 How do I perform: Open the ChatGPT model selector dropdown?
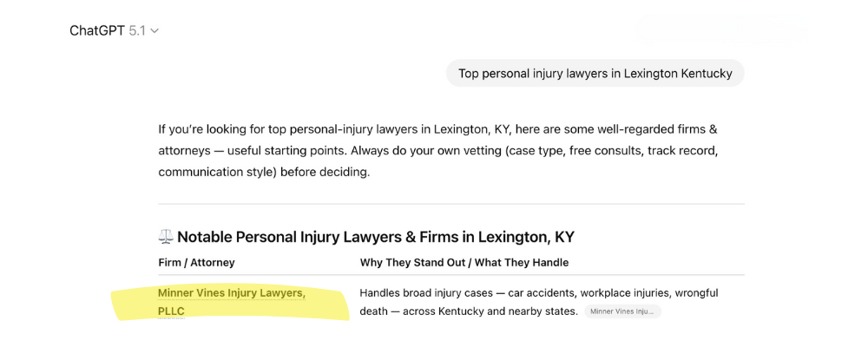click(x=114, y=30)
